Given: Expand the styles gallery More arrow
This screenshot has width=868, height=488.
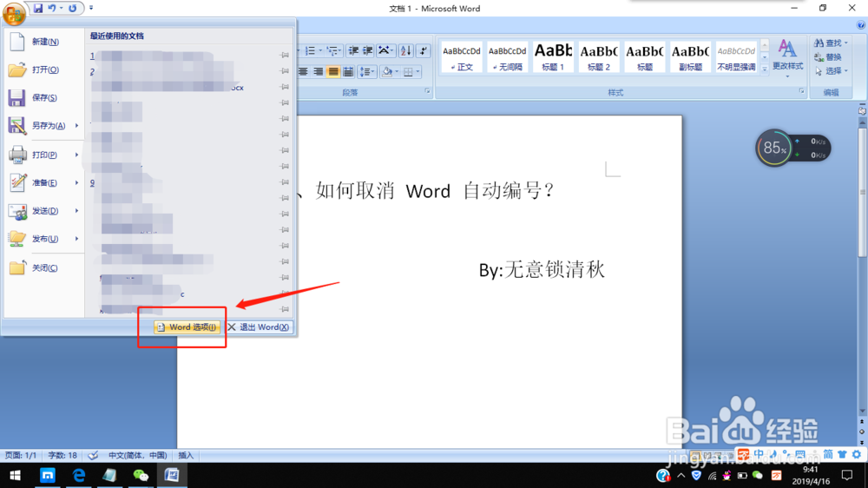Looking at the screenshot, I should pyautogui.click(x=765, y=69).
